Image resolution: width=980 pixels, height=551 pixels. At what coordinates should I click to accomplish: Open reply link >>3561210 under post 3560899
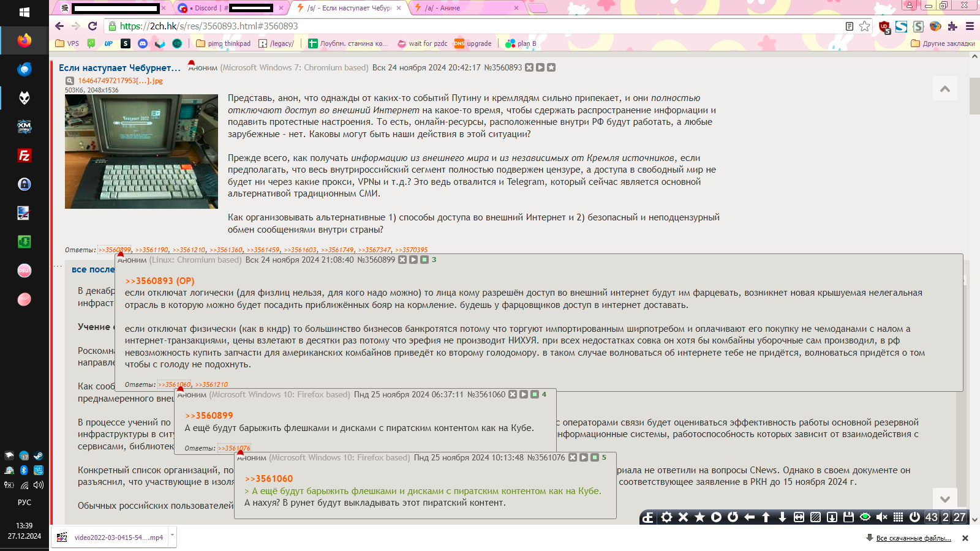[x=211, y=384]
